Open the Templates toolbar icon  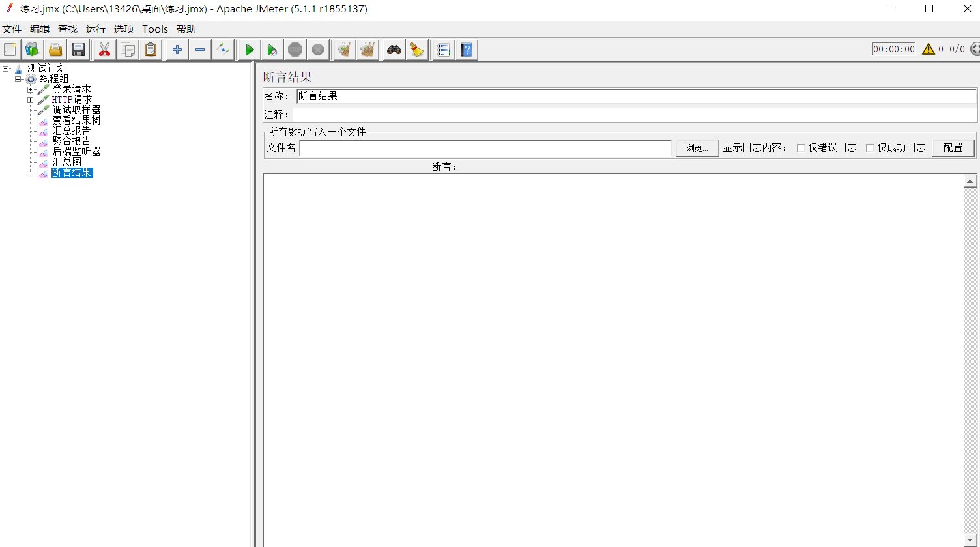(32, 50)
